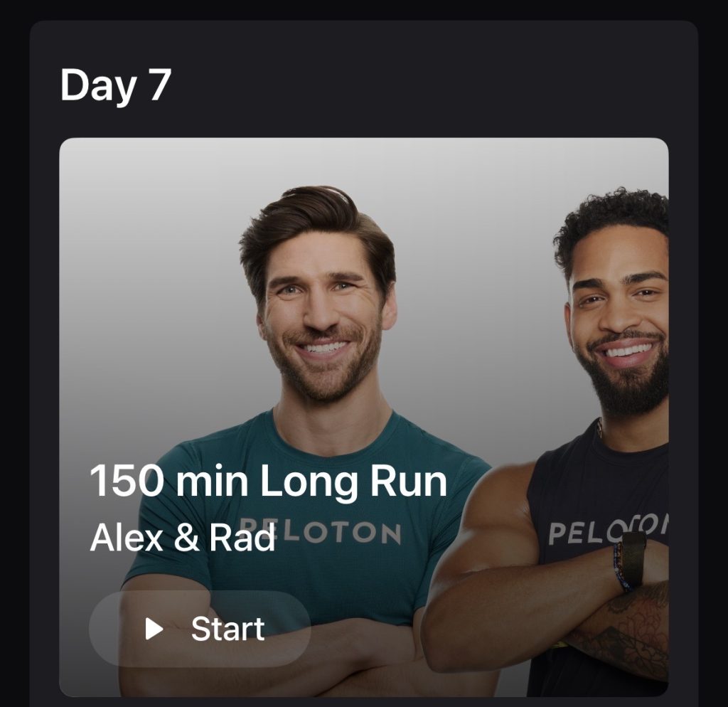728x707 pixels.
Task: Open the 150 min Long Run class title
Action: [268, 482]
